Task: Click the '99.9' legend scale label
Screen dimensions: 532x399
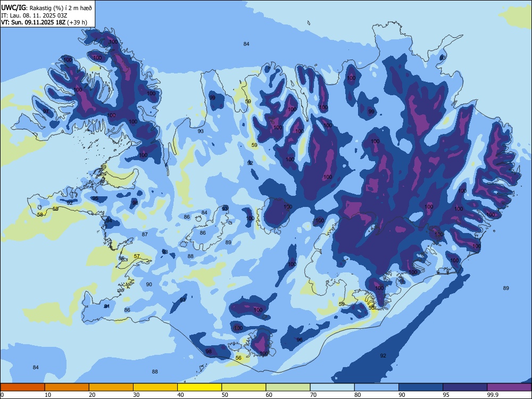Action: (492, 395)
